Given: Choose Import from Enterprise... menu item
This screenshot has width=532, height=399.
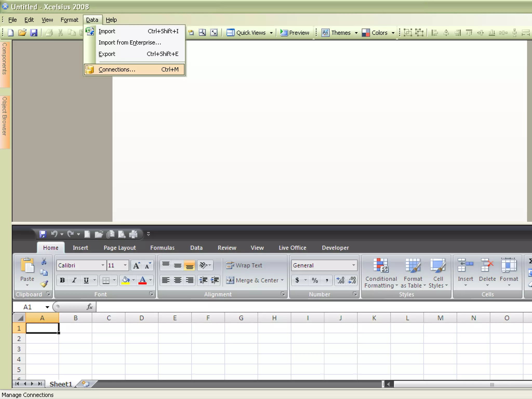Looking at the screenshot, I should pos(134,43).
